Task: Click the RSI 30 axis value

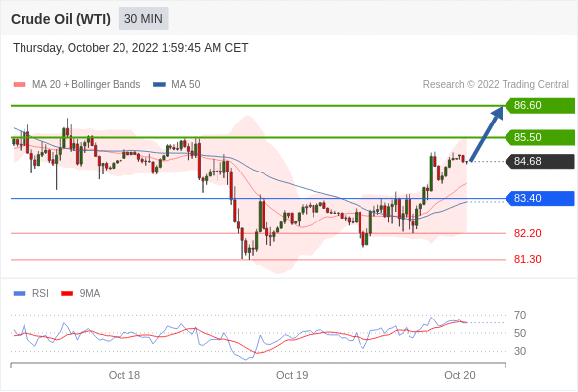Action: point(520,351)
